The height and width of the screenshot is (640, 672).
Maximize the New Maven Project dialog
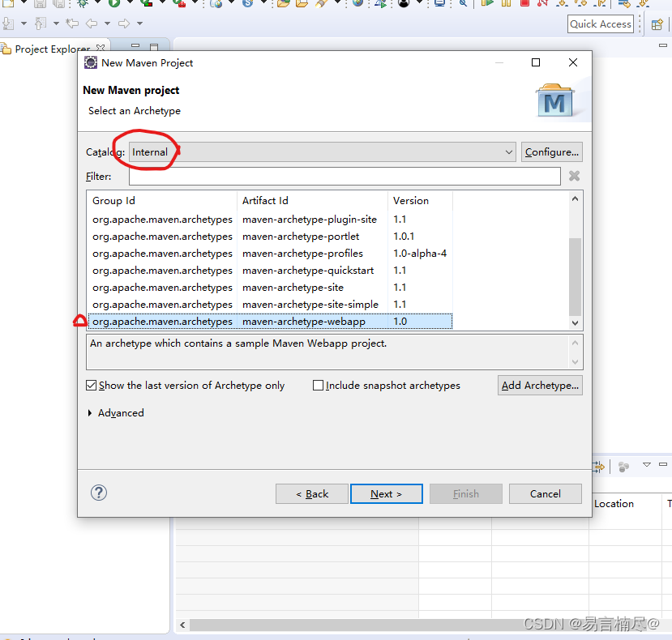(535, 62)
